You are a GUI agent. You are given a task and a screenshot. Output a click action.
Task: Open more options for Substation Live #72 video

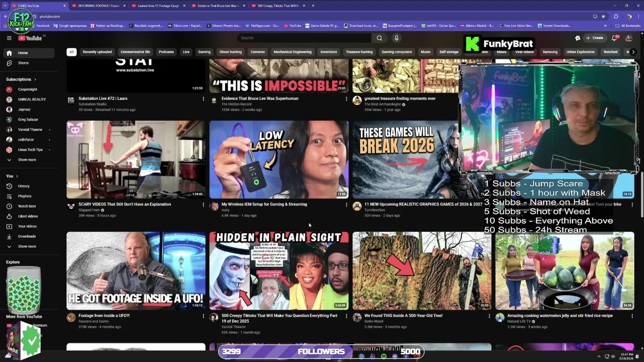pos(203,99)
